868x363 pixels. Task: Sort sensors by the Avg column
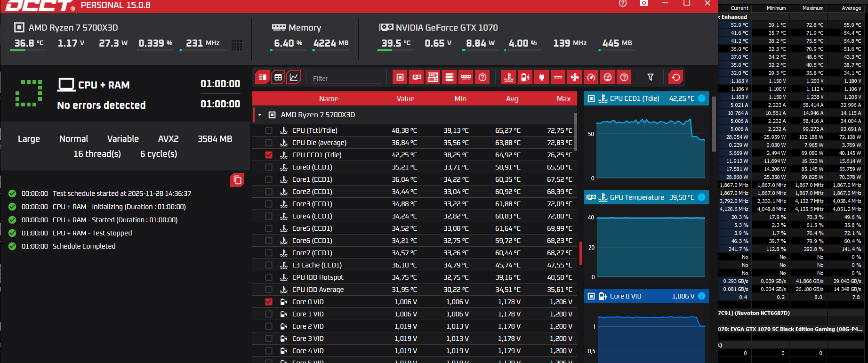point(512,99)
